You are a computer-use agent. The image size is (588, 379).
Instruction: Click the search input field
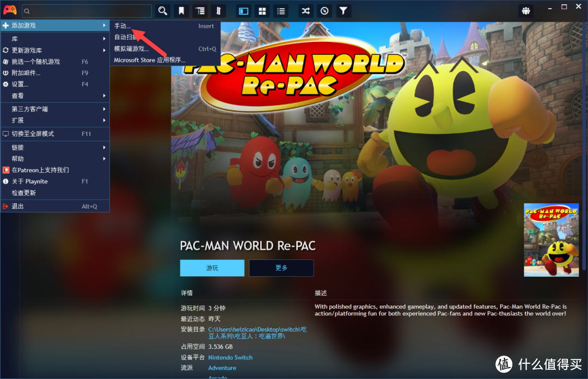[x=87, y=11]
